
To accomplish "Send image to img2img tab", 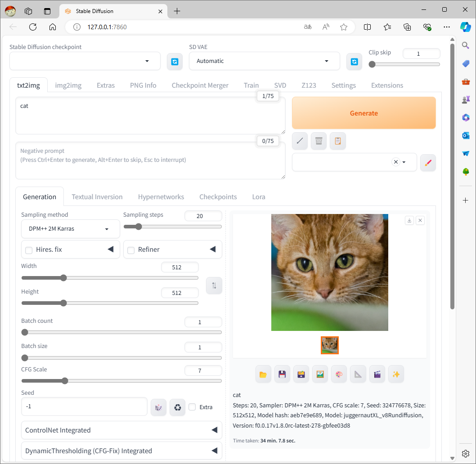I will 320,375.
